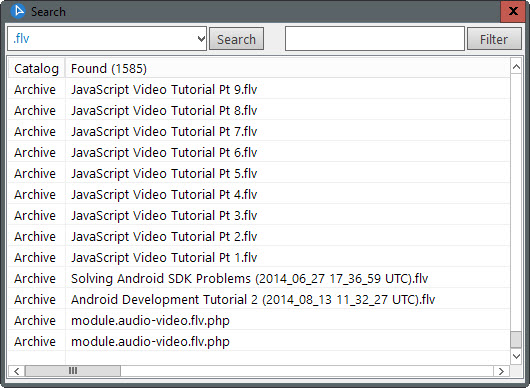The width and height of the screenshot is (530, 388).
Task: Select JavaScript Video Tutorial Pt 6.flv row
Action: coord(259,152)
